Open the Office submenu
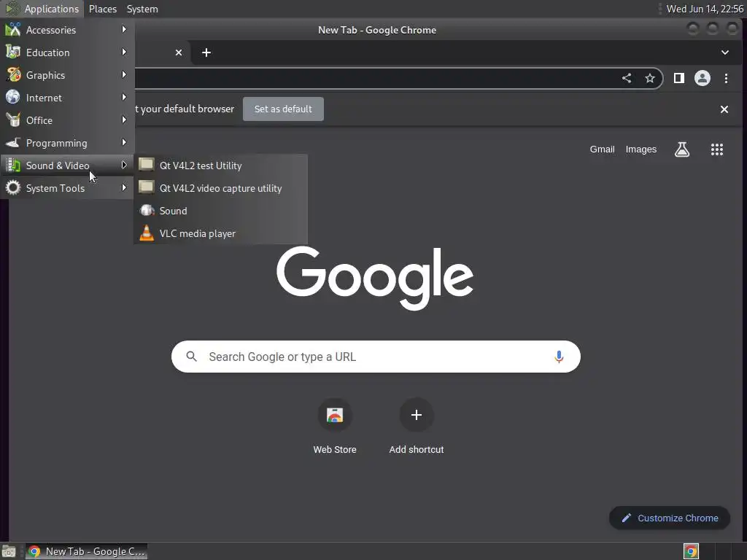Screen dimensions: 747x560 pos(66,120)
